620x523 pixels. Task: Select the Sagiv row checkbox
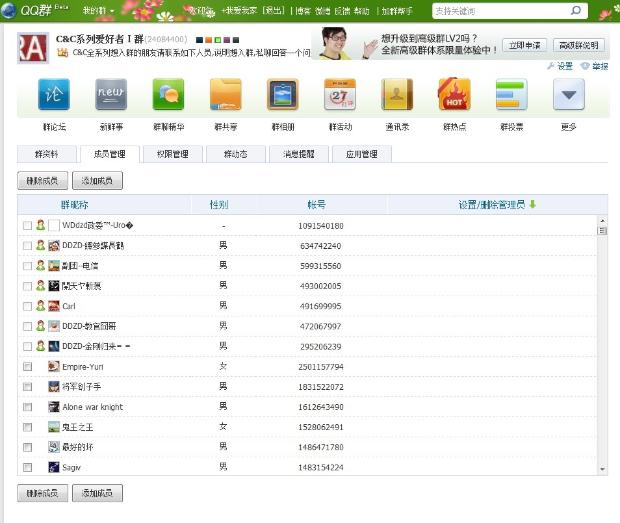[x=27, y=467]
